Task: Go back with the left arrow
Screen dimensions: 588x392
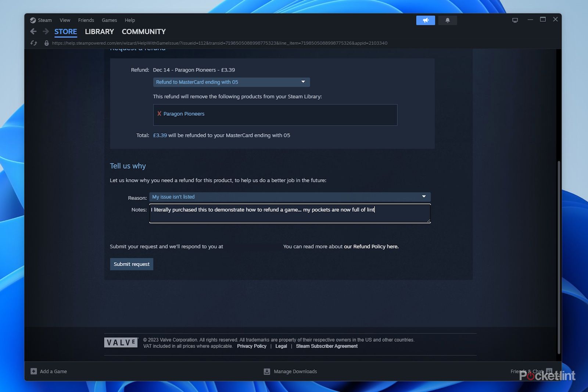Action: click(33, 32)
